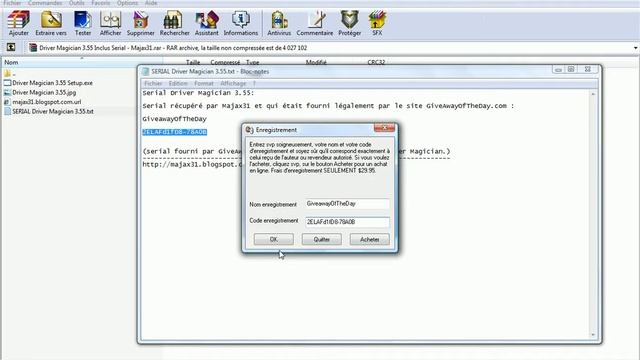Close the Enregistrement dialog

coord(384,128)
